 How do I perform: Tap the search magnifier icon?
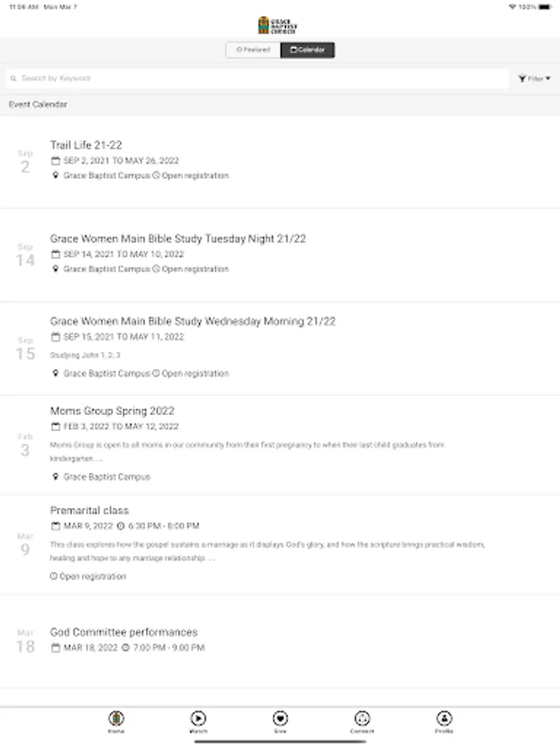tap(13, 79)
